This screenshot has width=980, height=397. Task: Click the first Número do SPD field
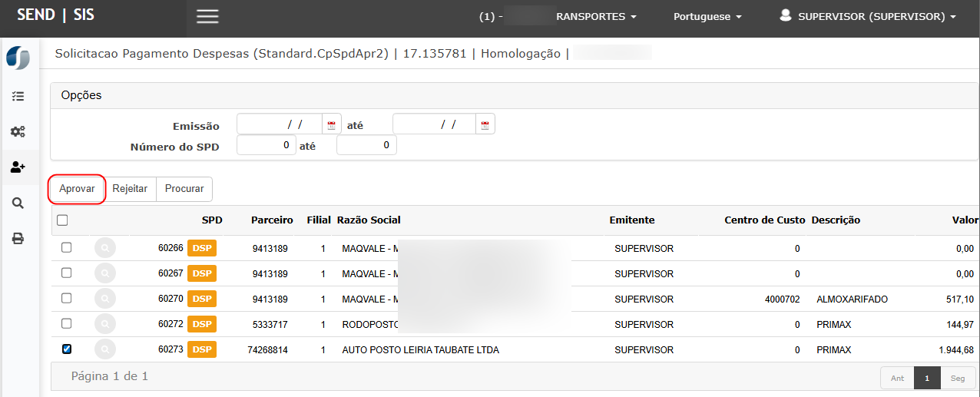pos(267,145)
